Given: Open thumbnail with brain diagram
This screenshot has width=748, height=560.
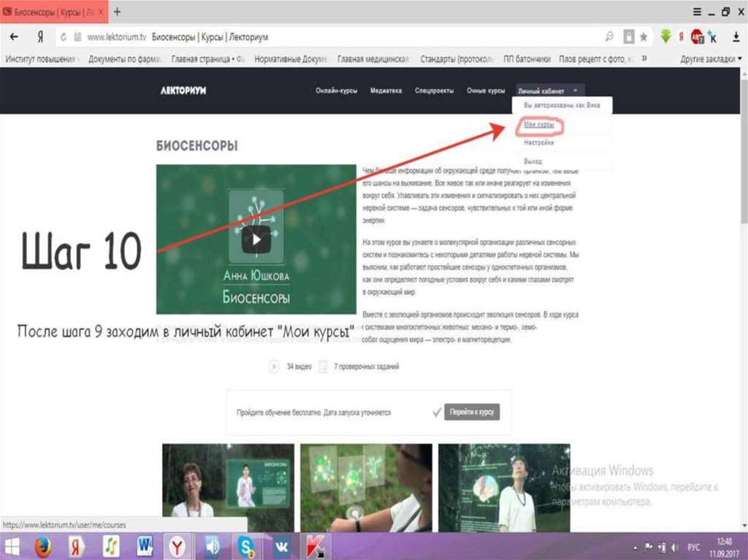Looking at the screenshot, I should pyautogui.click(x=504, y=487).
